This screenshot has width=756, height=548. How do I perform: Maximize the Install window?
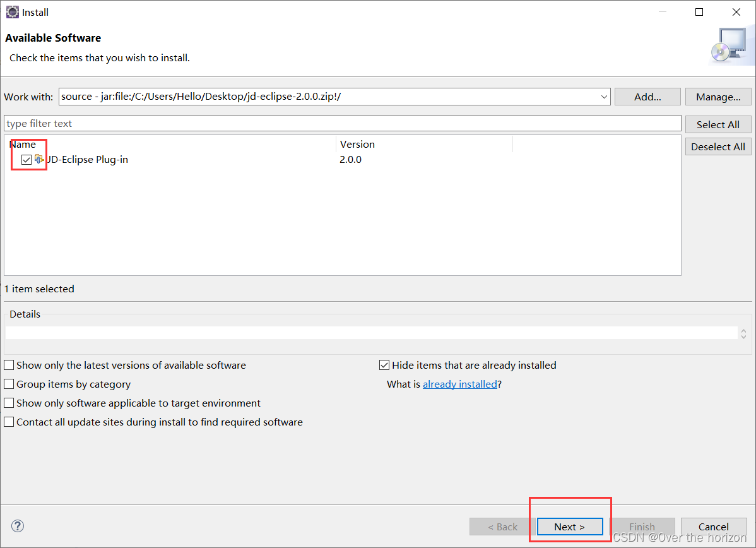[x=699, y=12]
